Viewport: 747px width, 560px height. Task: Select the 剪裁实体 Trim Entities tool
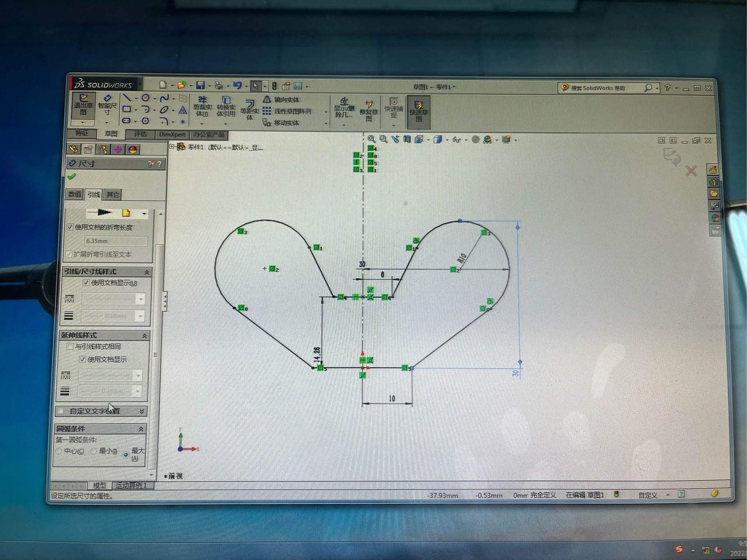pos(202,106)
